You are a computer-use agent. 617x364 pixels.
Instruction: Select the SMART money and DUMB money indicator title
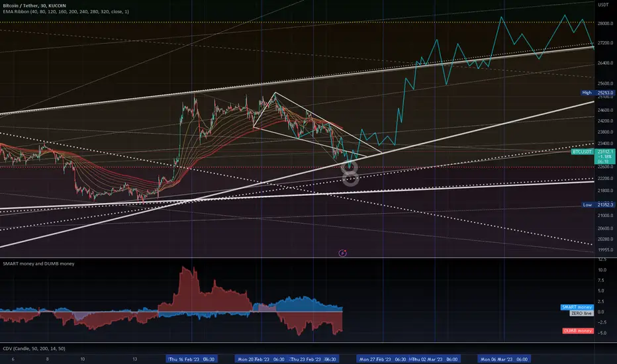click(x=38, y=263)
